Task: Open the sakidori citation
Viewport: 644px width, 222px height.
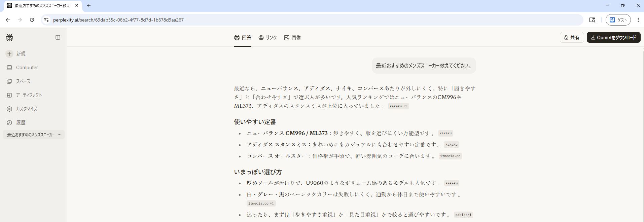Action: [463, 215]
